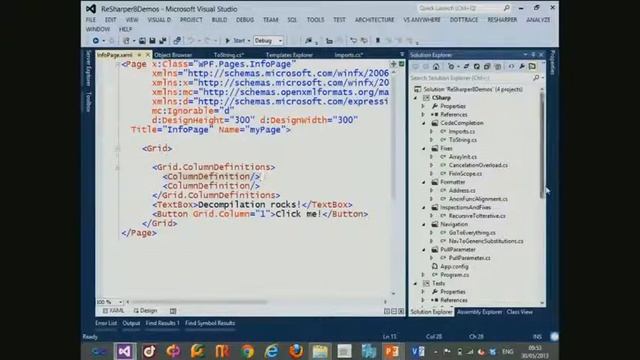Open the BUILD menu

tap(219, 20)
